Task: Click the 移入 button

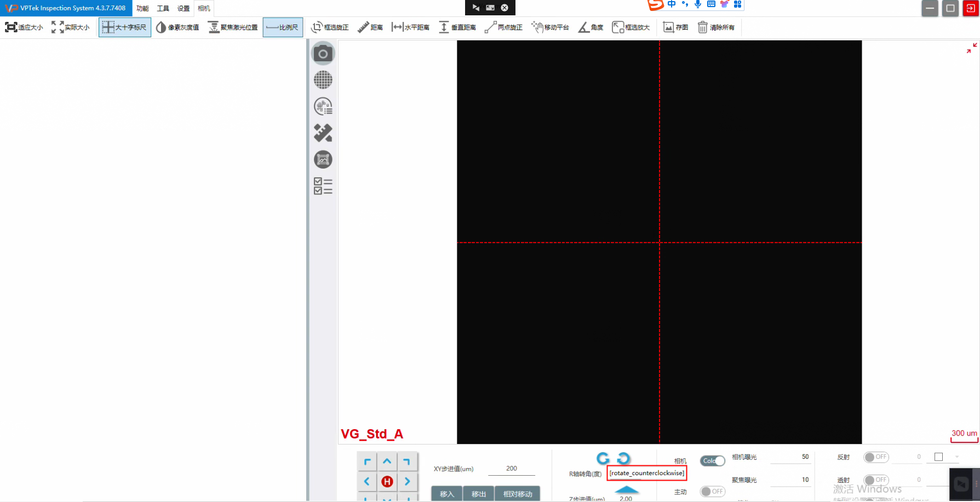Action: click(x=447, y=494)
